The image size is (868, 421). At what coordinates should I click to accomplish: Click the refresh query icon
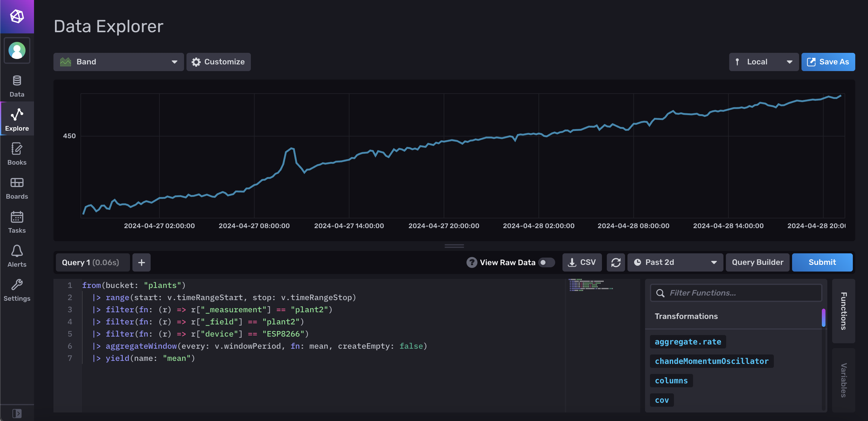pos(616,262)
